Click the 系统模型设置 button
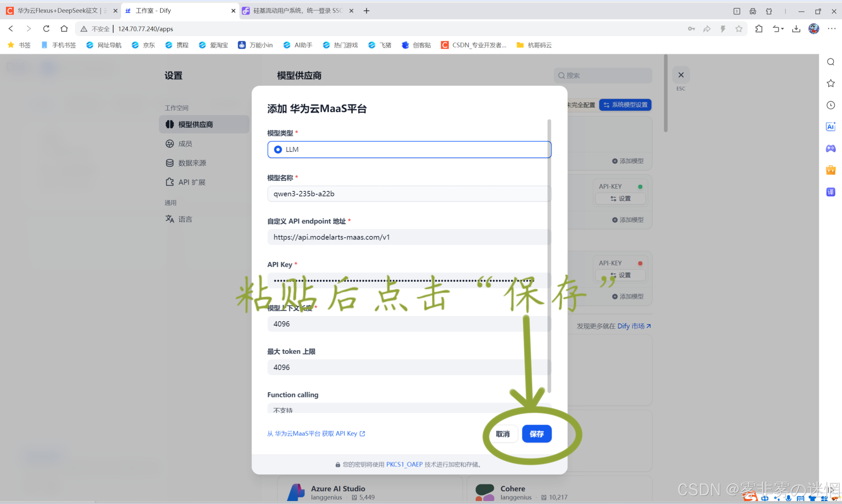842x504 pixels. pyautogui.click(x=625, y=105)
